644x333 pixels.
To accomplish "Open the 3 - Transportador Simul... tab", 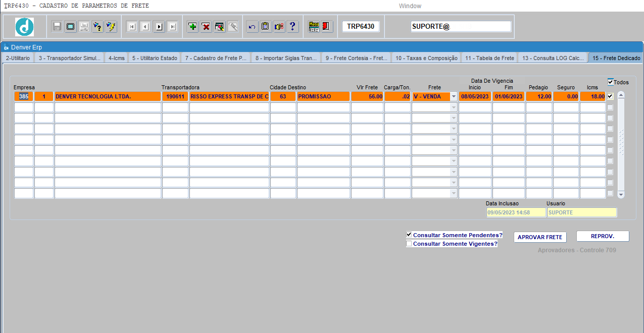I will tap(70, 58).
